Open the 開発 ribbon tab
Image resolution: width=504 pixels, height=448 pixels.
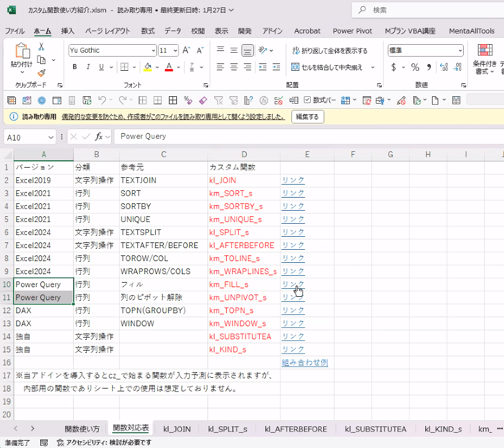244,31
